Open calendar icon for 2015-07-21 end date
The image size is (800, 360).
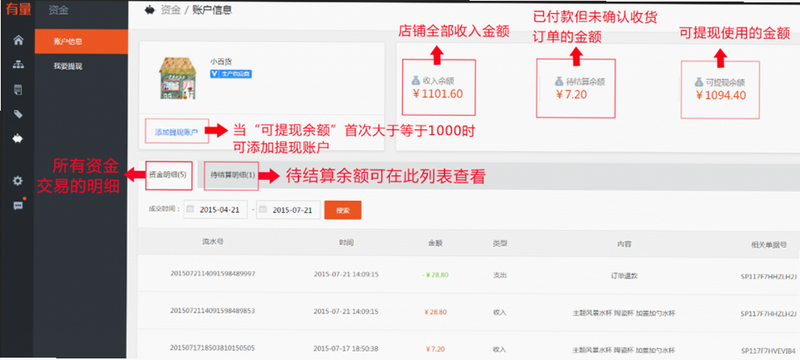tap(263, 209)
